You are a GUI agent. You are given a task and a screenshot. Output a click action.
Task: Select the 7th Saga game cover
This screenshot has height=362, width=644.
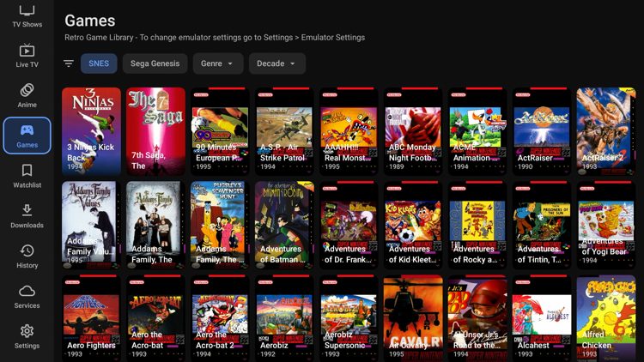coord(155,131)
